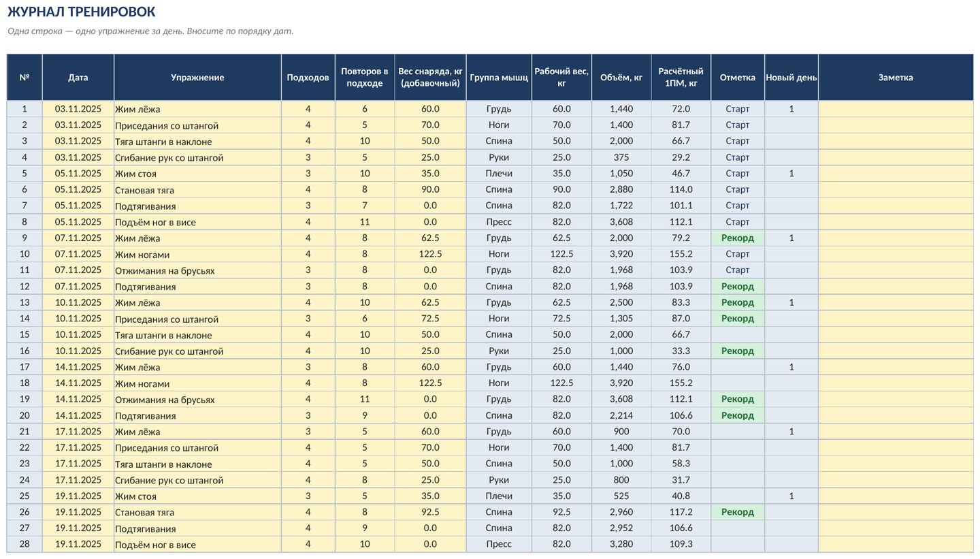Click the volume value "375" in row 4
This screenshot has height=559, width=980.
coord(621,157)
